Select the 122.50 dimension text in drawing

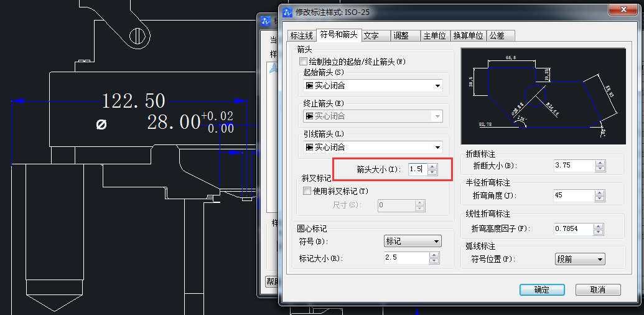(133, 101)
